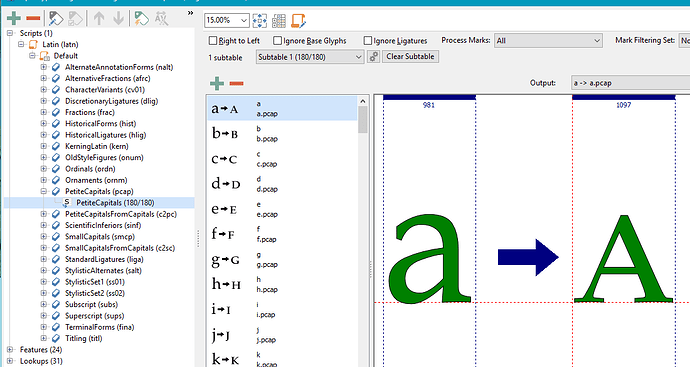Image resolution: width=690 pixels, height=367 pixels.
Task: Click the Titling (titl) feature tag icon
Action: 56,338
